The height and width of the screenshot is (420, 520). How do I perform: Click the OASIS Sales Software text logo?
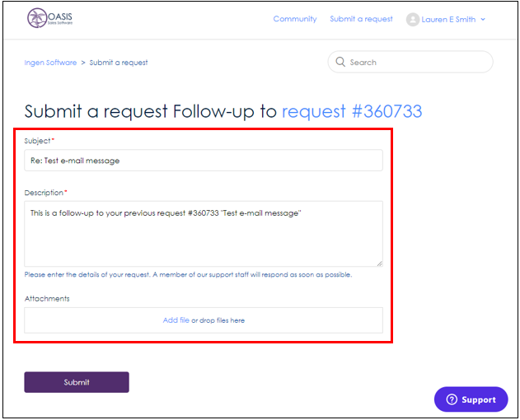60,18
